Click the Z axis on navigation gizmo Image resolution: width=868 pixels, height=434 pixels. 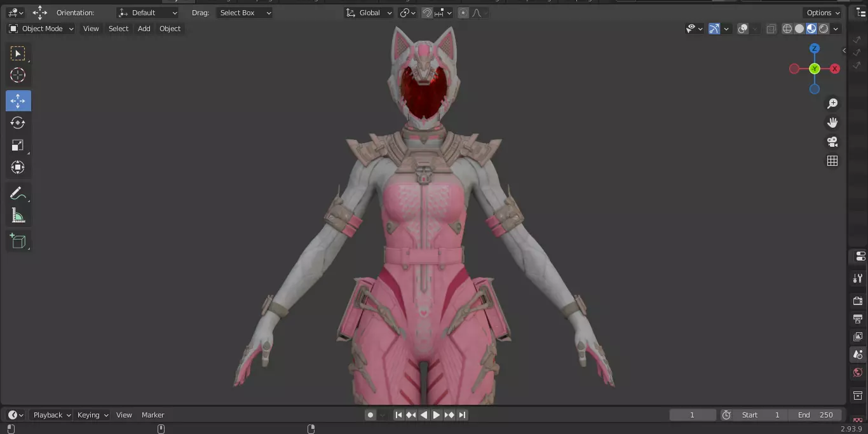815,48
